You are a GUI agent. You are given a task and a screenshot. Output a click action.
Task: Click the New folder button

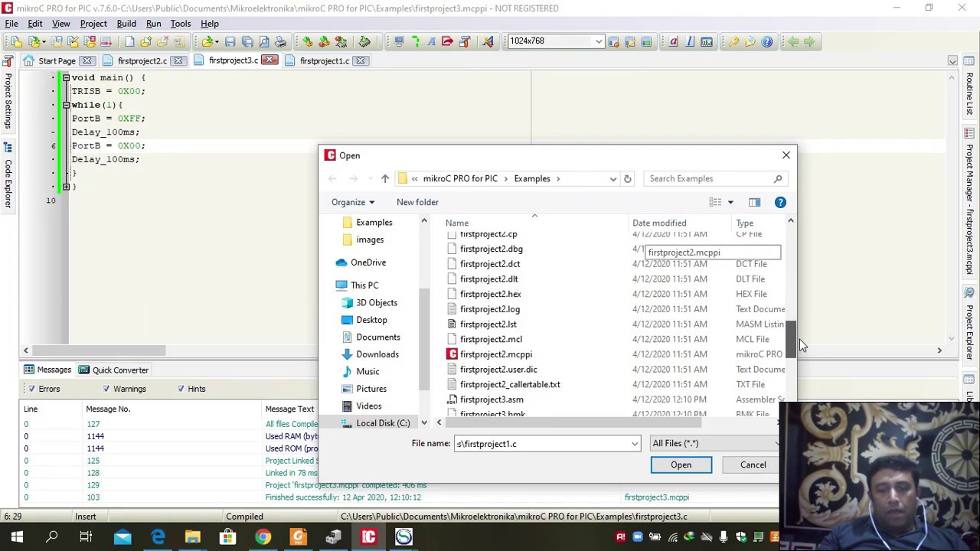point(417,202)
